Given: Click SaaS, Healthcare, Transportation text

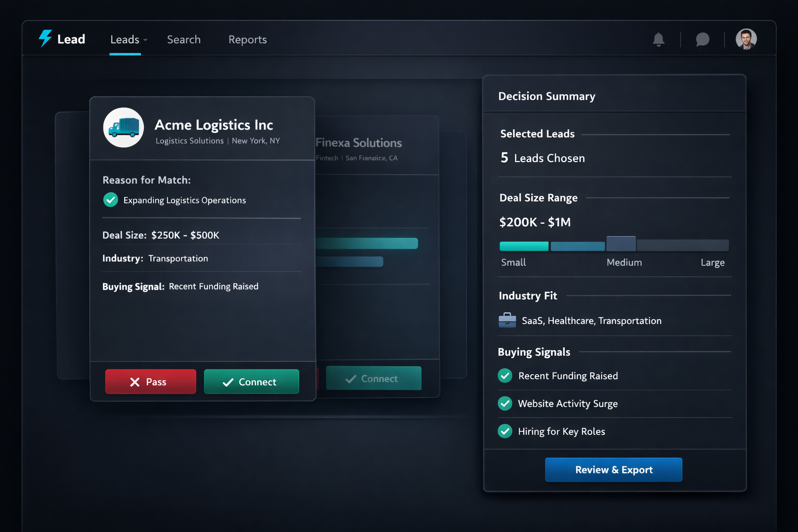Looking at the screenshot, I should tap(592, 321).
